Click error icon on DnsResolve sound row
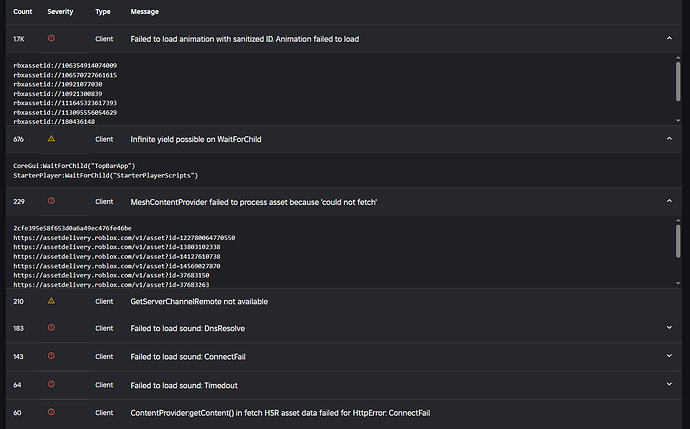This screenshot has width=690, height=429. (x=51, y=328)
